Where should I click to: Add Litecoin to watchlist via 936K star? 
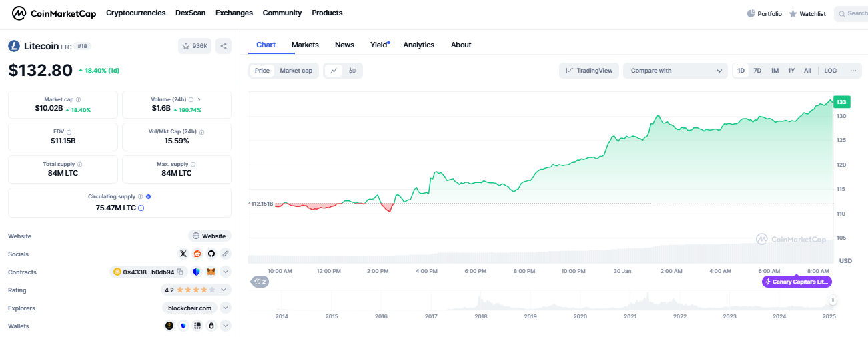click(194, 46)
